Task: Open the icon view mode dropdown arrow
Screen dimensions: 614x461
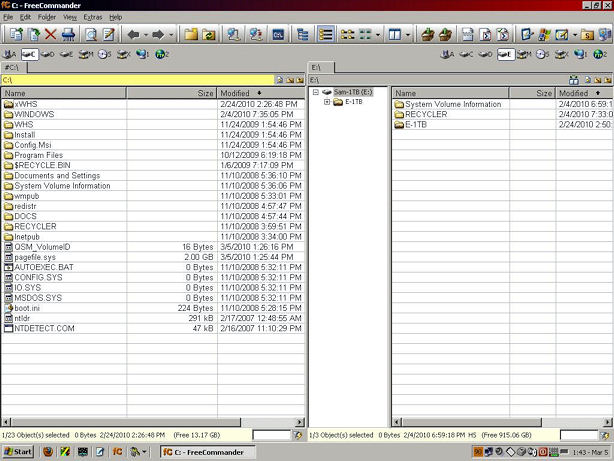Action: click(377, 35)
